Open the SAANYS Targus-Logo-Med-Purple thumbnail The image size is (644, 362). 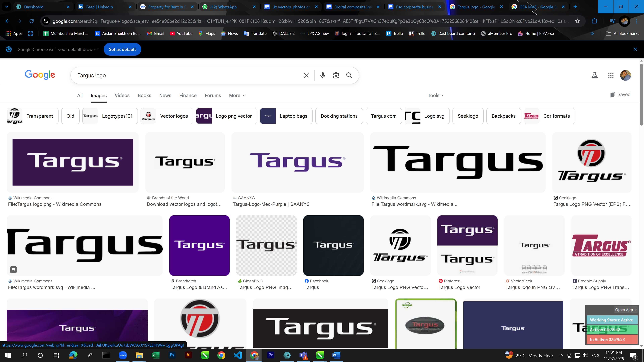(x=298, y=162)
